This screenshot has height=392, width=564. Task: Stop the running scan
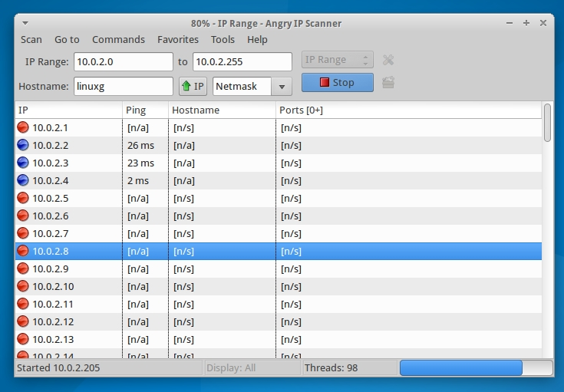pyautogui.click(x=338, y=83)
